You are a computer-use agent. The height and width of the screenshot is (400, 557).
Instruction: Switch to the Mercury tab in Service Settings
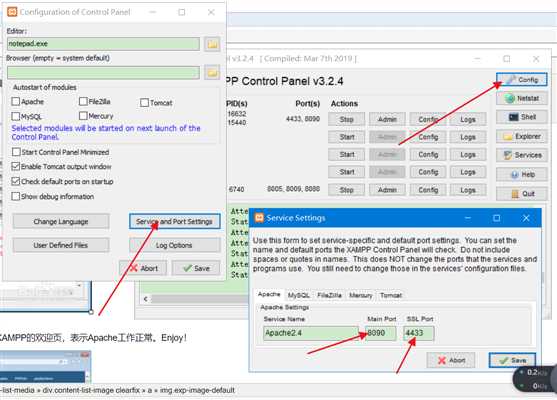point(361,295)
